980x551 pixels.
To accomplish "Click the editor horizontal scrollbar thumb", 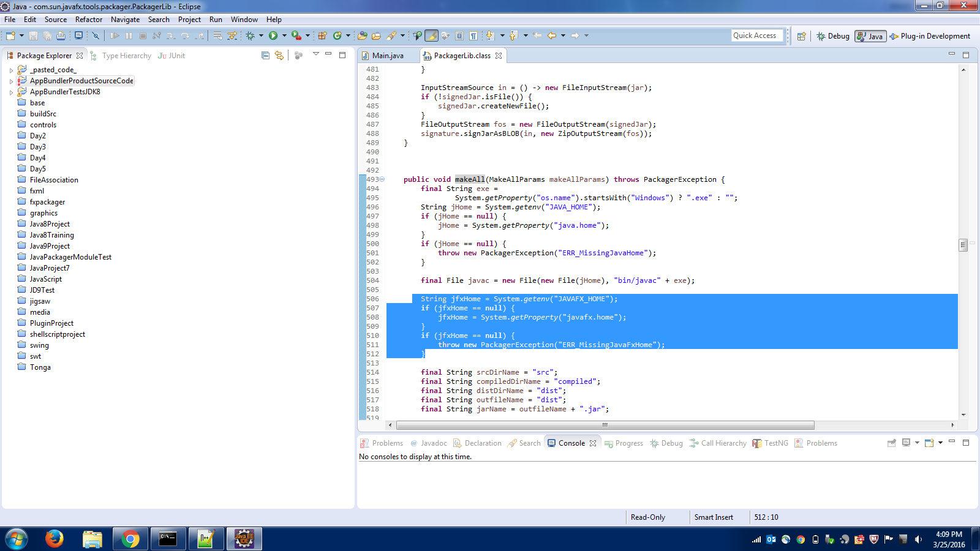I will point(605,425).
